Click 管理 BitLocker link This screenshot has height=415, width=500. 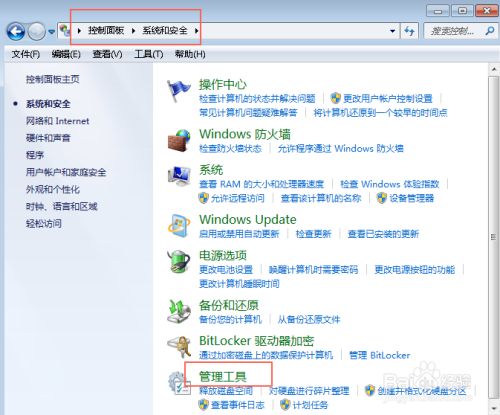[x=380, y=355]
